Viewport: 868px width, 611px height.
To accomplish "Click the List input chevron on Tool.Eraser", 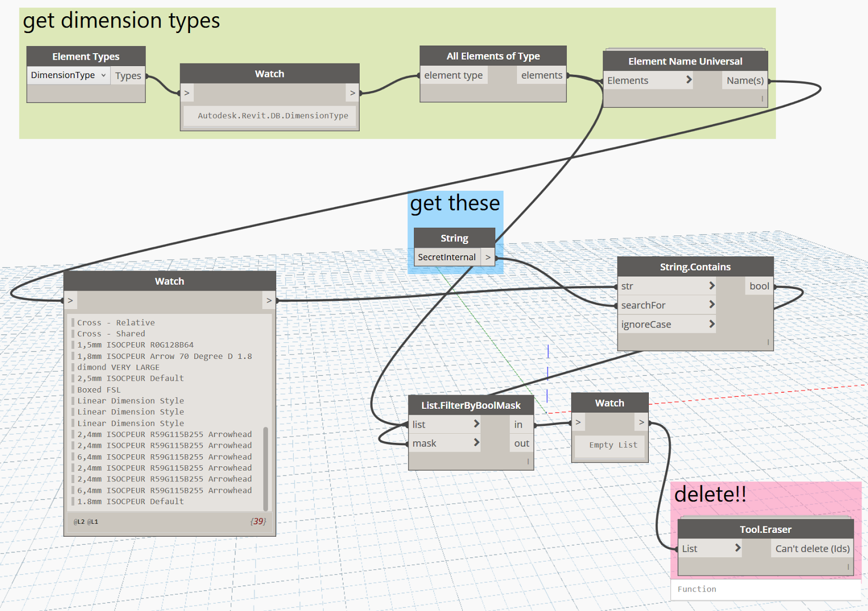I will pos(737,548).
